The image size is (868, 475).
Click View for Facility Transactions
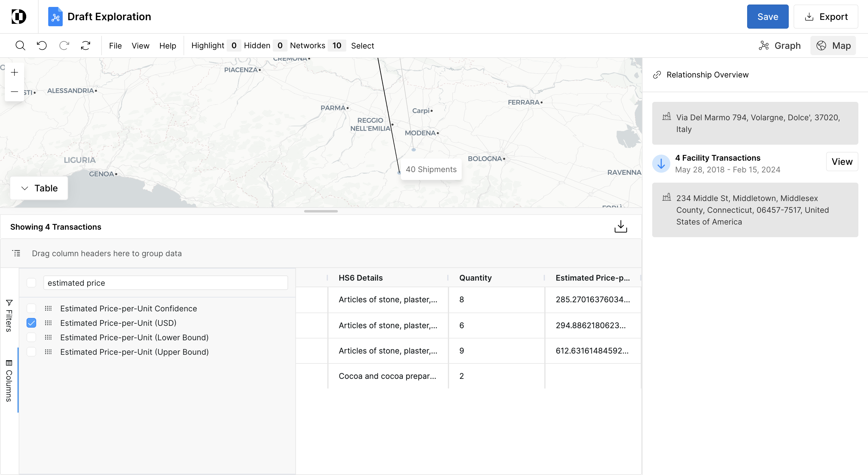(841, 162)
